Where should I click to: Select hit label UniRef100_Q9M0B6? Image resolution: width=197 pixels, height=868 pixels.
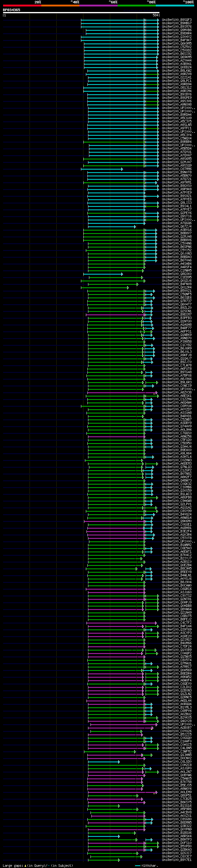pos(177,30)
